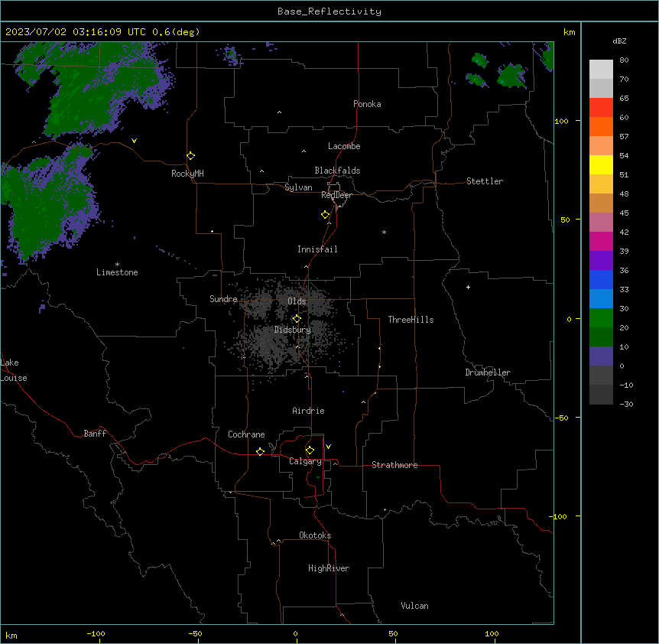Image resolution: width=659 pixels, height=644 pixels.
Task: Select the RockyMH label
Action: click(187, 174)
